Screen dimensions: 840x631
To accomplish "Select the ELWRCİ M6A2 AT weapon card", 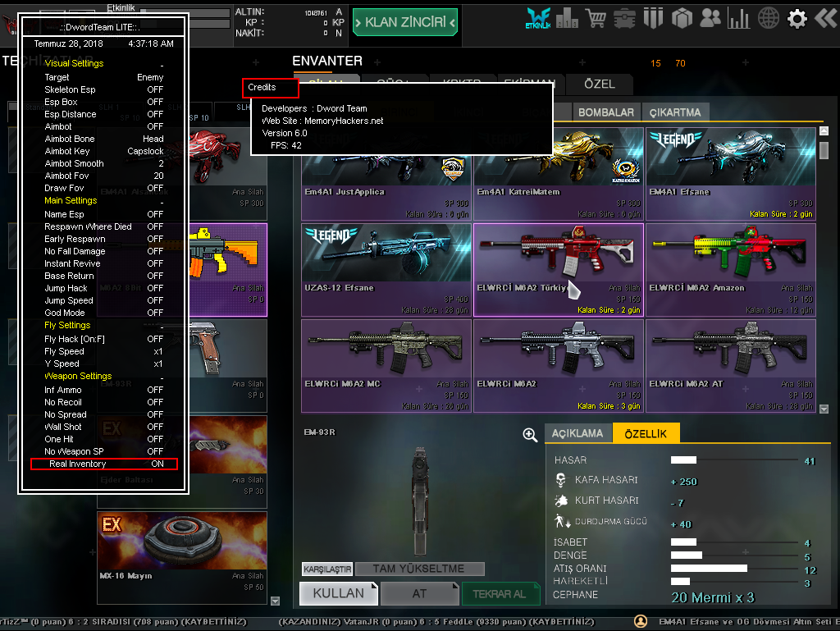I will coord(731,366).
